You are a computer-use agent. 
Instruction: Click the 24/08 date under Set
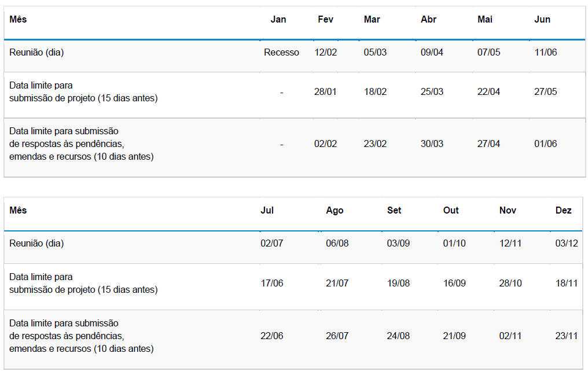pos(398,336)
